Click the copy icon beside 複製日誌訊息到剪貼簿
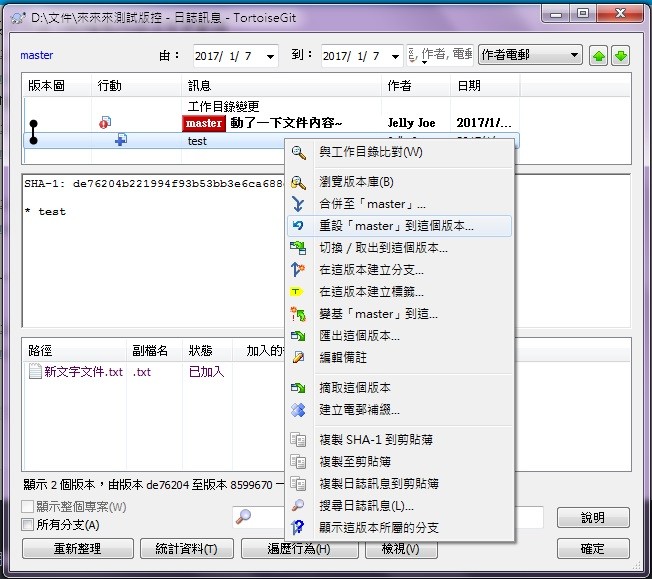This screenshot has height=579, width=652. click(x=298, y=484)
